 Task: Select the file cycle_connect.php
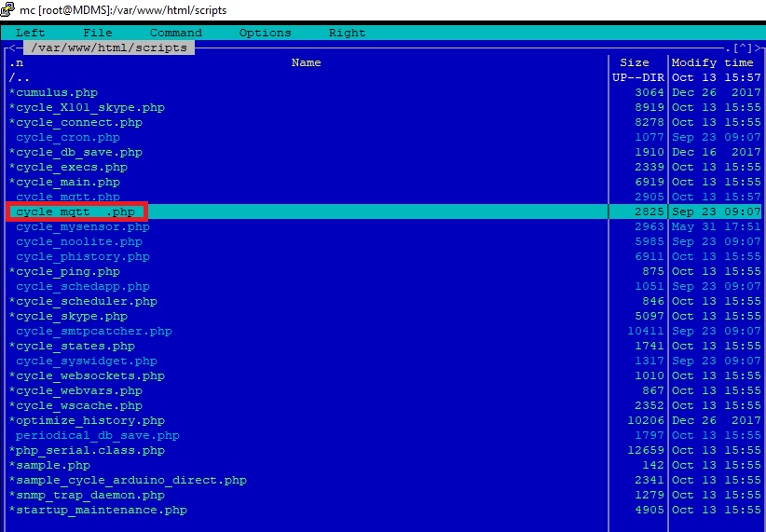coord(75,122)
